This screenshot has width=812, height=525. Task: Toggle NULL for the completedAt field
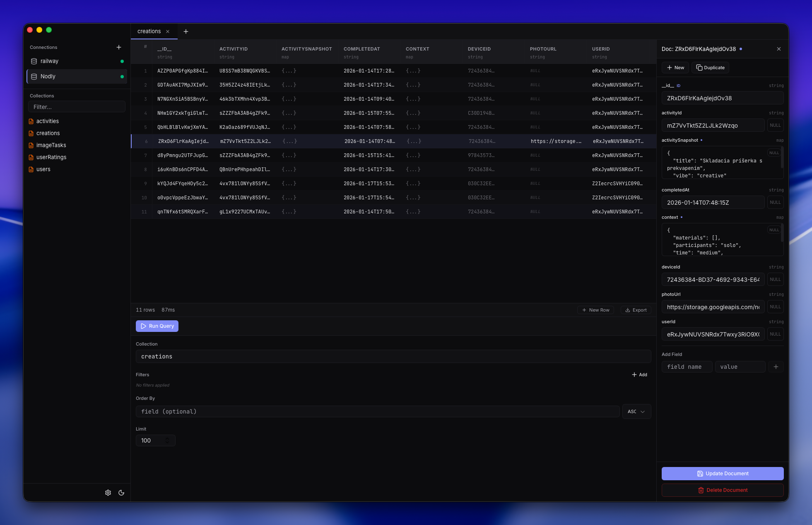click(775, 203)
